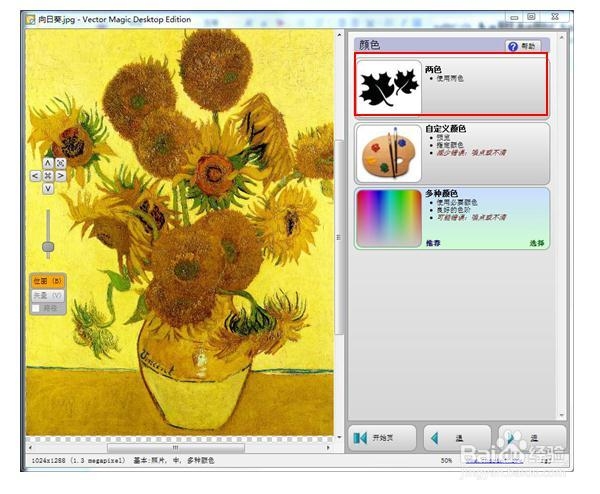Click the 1024x1288 image size status text
Image resolution: width=600 pixels, height=494 pixels.
(x=78, y=460)
